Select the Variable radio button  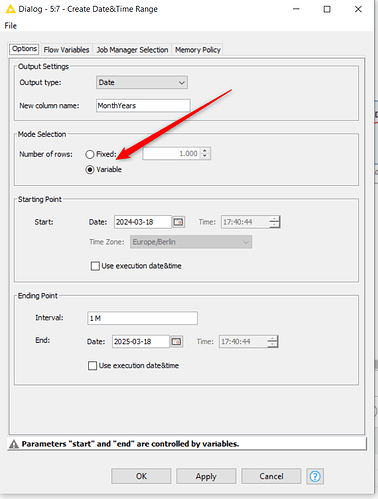coord(90,170)
